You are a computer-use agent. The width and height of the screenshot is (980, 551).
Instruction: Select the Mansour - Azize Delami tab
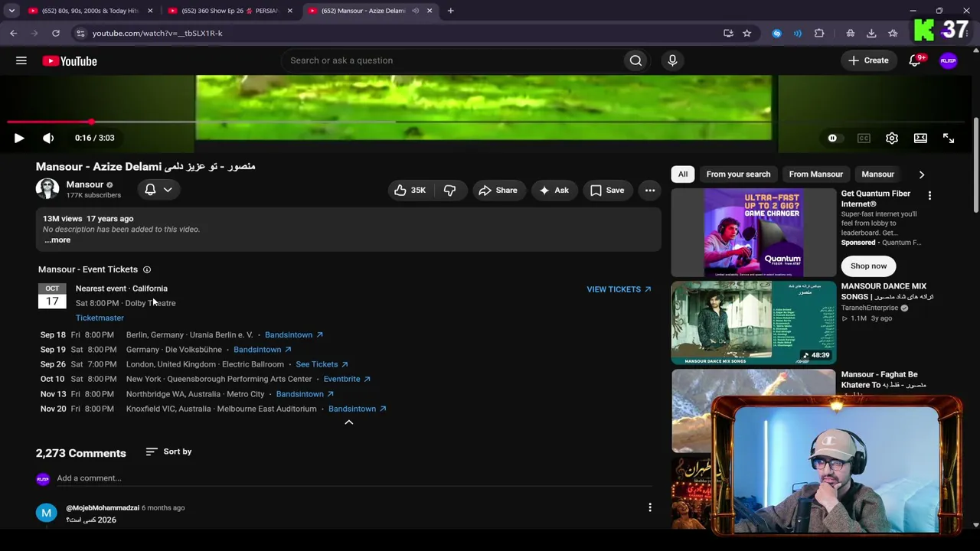tap(369, 11)
